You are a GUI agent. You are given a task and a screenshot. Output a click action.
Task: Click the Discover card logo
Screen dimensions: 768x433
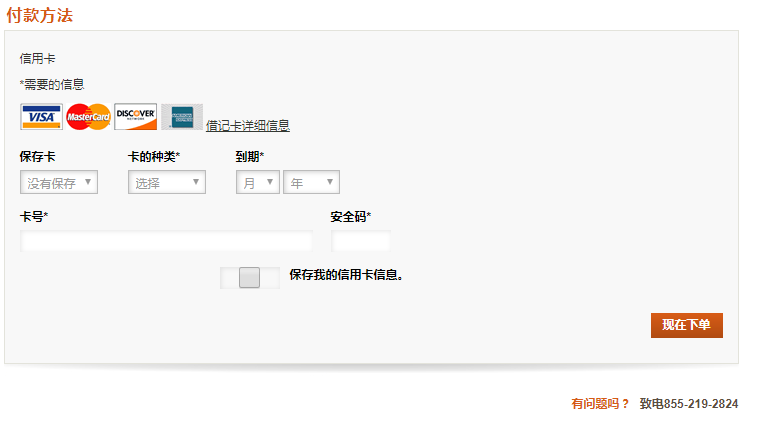pos(136,117)
